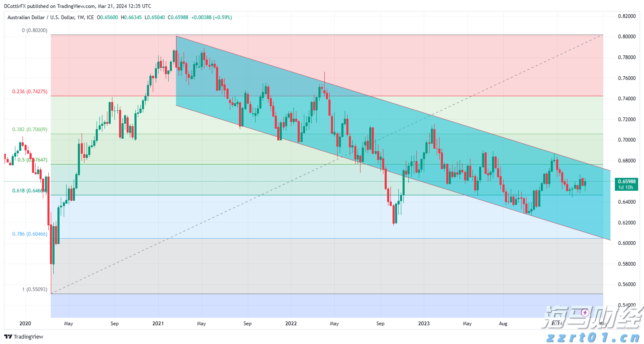Select the 0.236 (0.74275) Fibonacci label
Viewport: 644px width, 344px height.
point(30,92)
